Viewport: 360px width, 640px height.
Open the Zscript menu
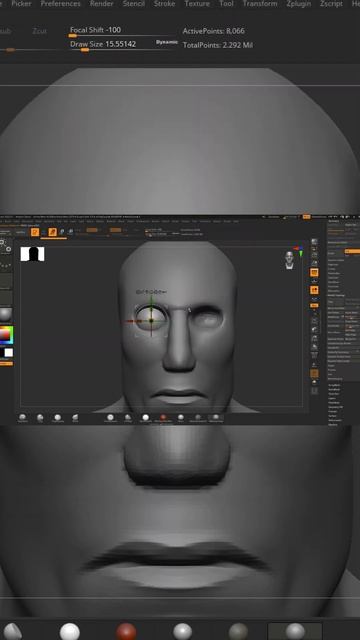pos(331,4)
